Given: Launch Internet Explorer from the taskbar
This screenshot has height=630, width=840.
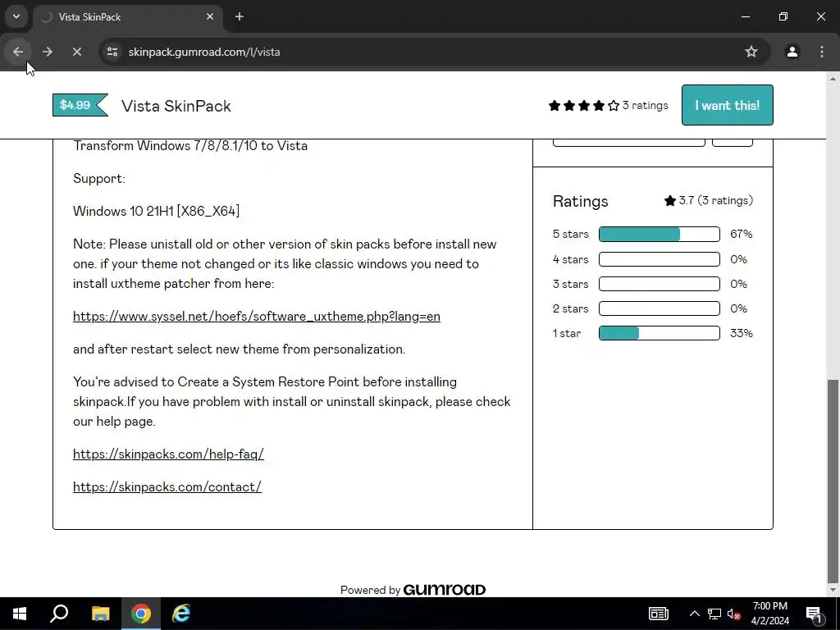Looking at the screenshot, I should coord(181,614).
